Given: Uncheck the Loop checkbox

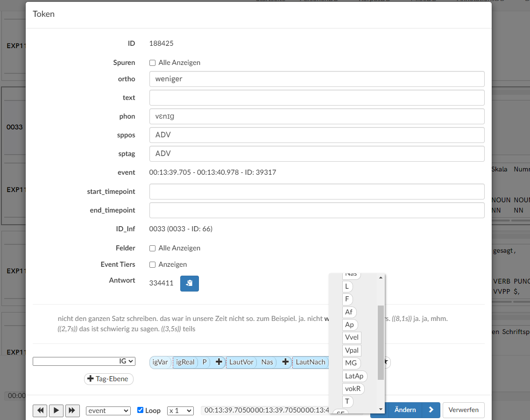Looking at the screenshot, I should [140, 410].
